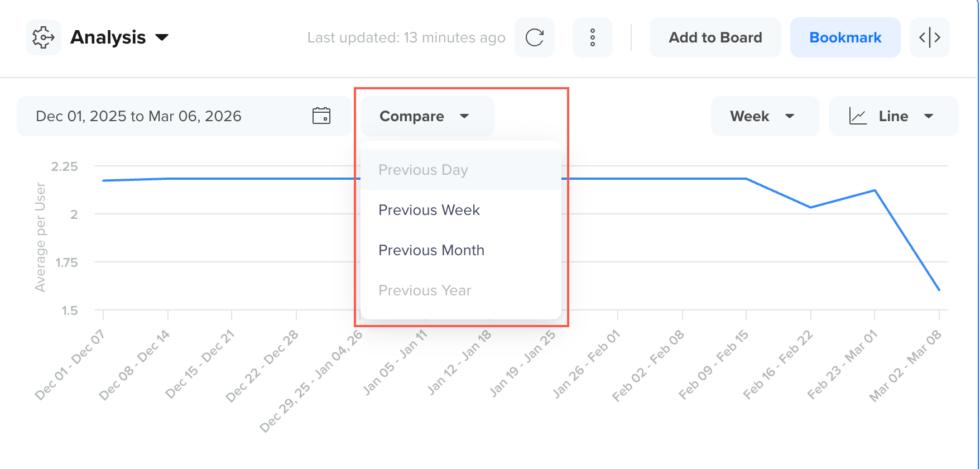The width and height of the screenshot is (980, 469).
Task: Click the Analysis gear icon
Action: pyautogui.click(x=43, y=37)
